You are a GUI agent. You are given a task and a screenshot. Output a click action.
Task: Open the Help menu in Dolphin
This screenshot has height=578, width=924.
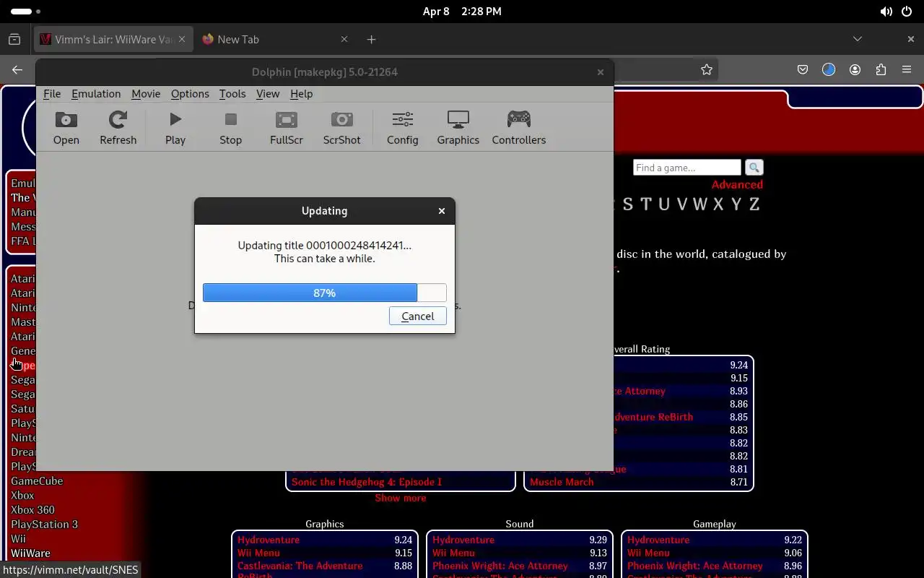[x=301, y=94]
